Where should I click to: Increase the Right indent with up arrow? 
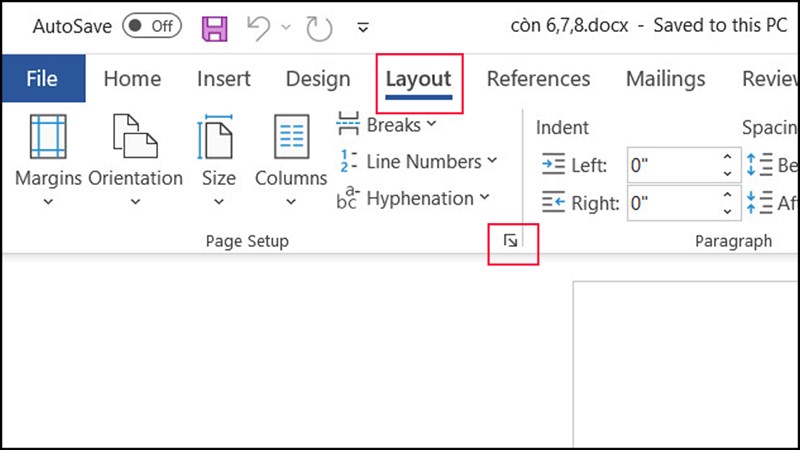coord(727,197)
